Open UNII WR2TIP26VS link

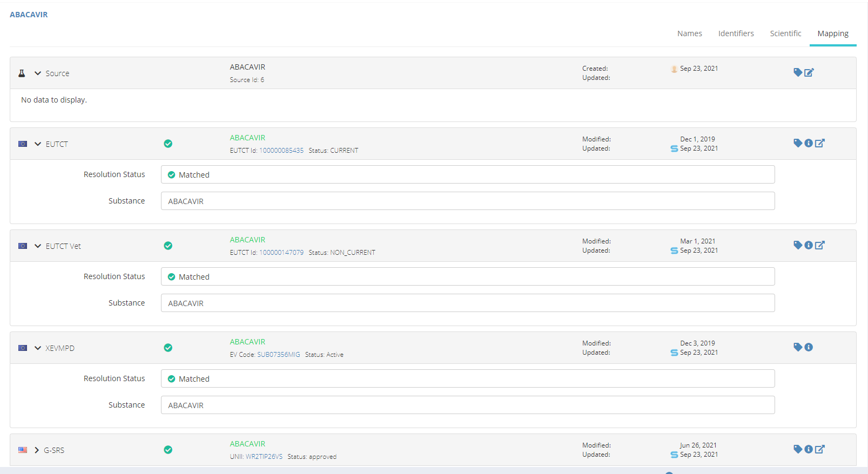click(264, 457)
